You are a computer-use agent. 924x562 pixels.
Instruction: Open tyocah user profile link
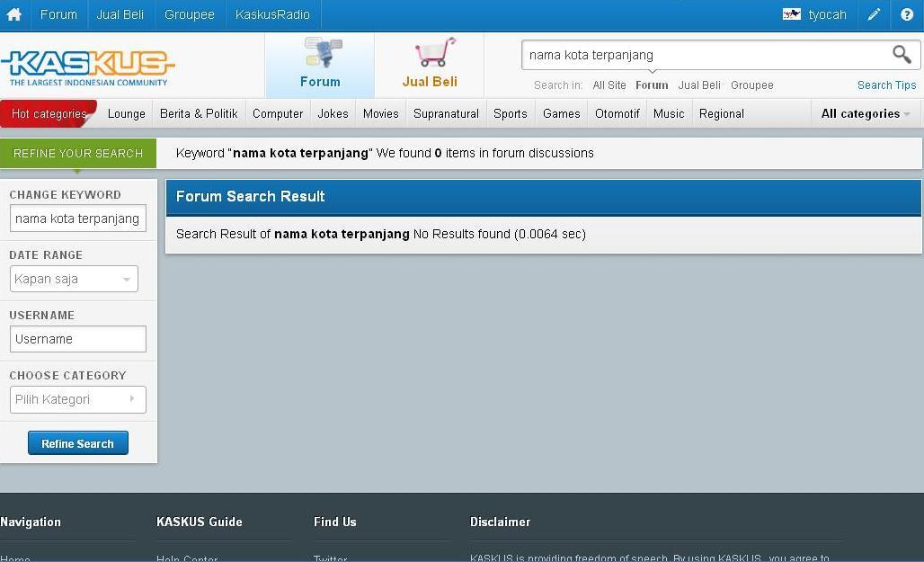827,14
